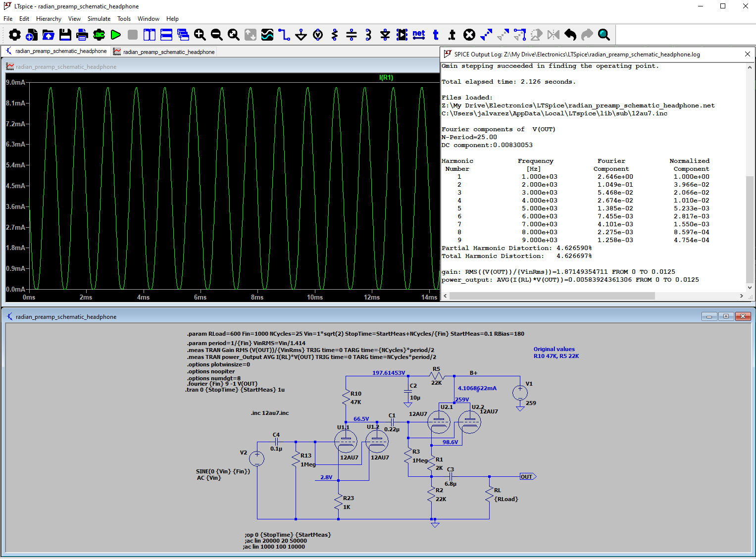Click the .fourier directive text
Image resolution: width=756 pixels, height=559 pixels.
222,384
